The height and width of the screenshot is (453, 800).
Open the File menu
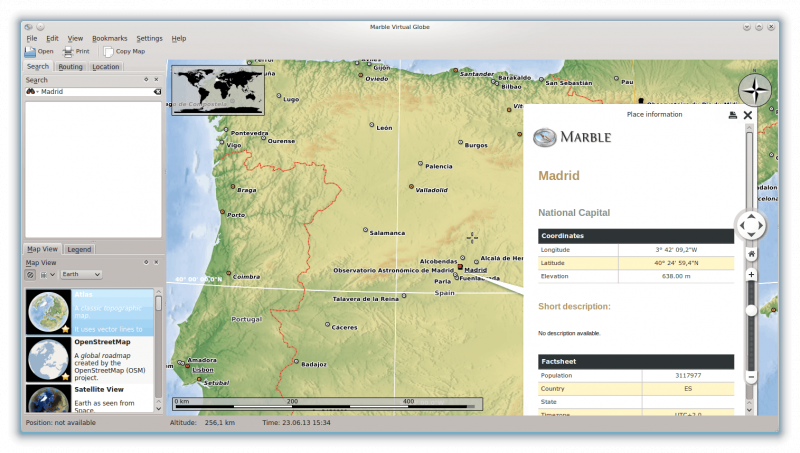pyautogui.click(x=32, y=38)
